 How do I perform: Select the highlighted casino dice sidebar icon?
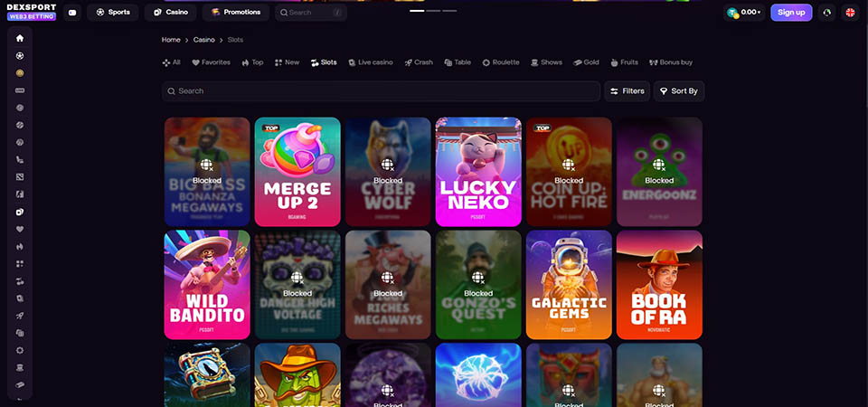click(x=20, y=212)
